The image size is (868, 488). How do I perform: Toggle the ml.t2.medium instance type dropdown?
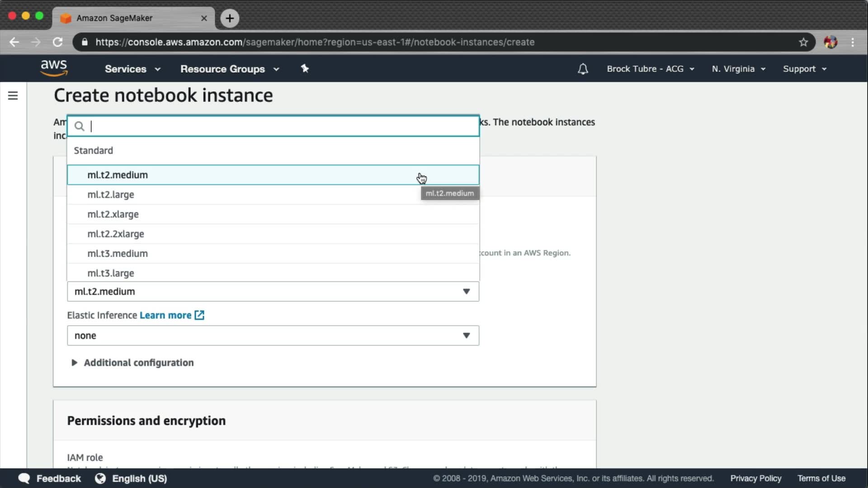[x=273, y=291]
